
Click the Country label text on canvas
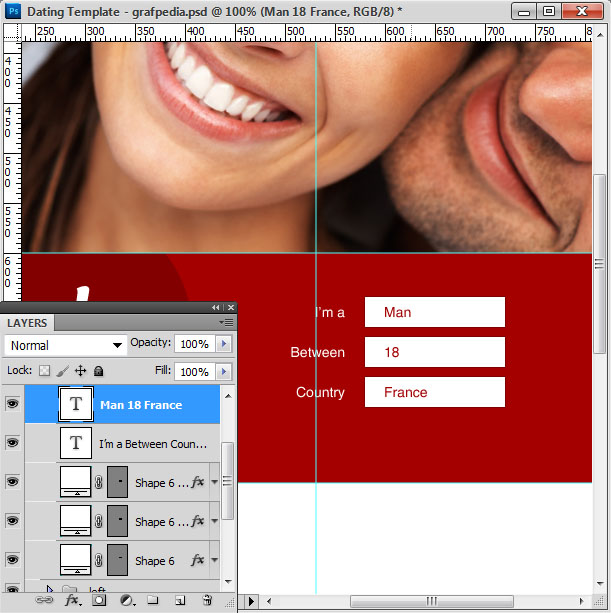click(320, 392)
